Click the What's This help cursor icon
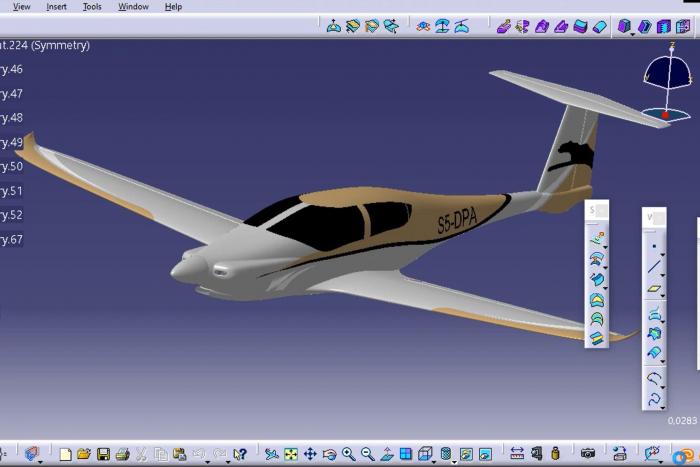Screen dimensions: 700x467 point(240,454)
